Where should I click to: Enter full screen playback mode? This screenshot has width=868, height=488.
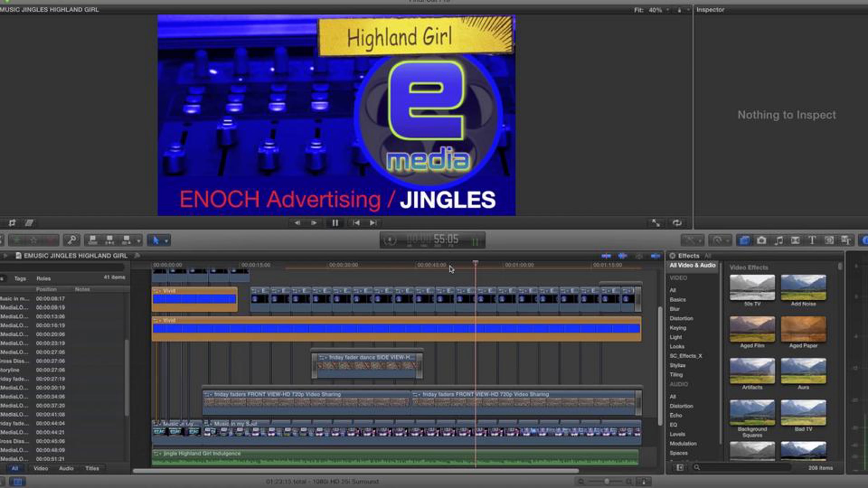click(x=655, y=223)
